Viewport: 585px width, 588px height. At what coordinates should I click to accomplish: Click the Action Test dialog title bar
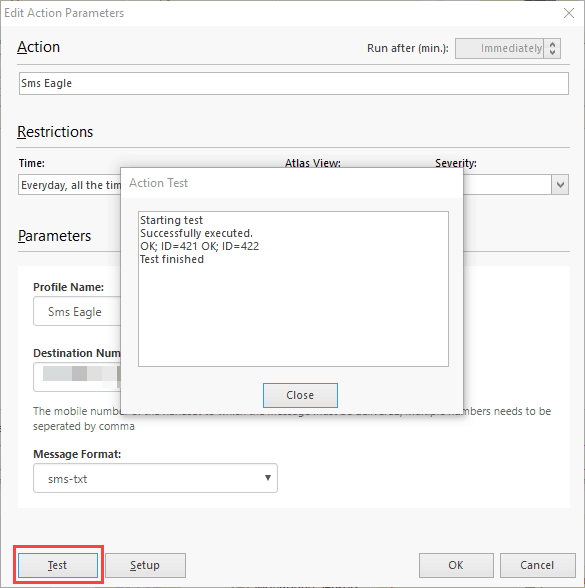(292, 183)
